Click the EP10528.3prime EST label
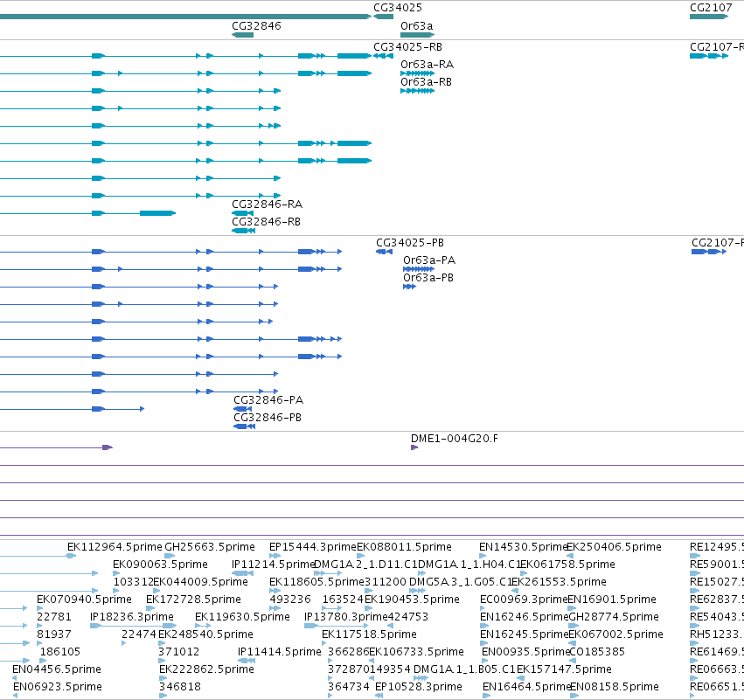Screen dimensions: 744x700 419,687
